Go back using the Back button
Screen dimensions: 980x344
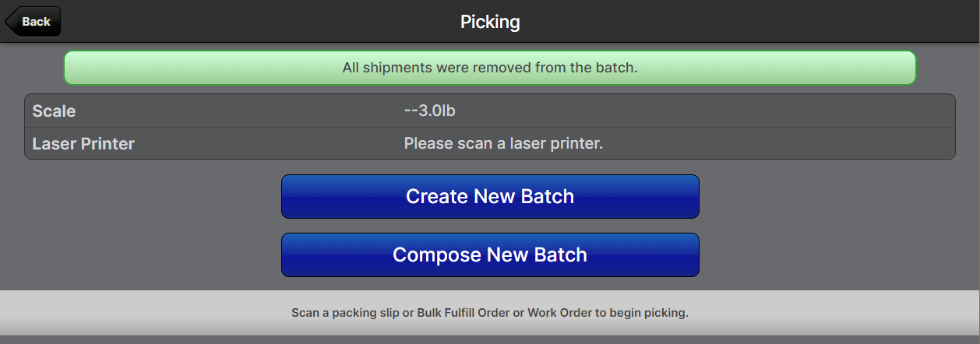pos(35,22)
